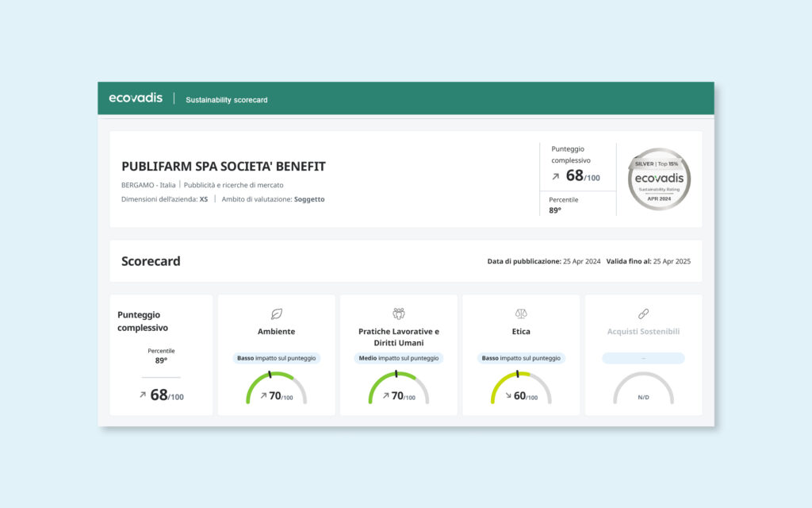This screenshot has height=508, width=812.
Task: Click 'Punteggio complessivo' label in header panel
Action: [571, 155]
